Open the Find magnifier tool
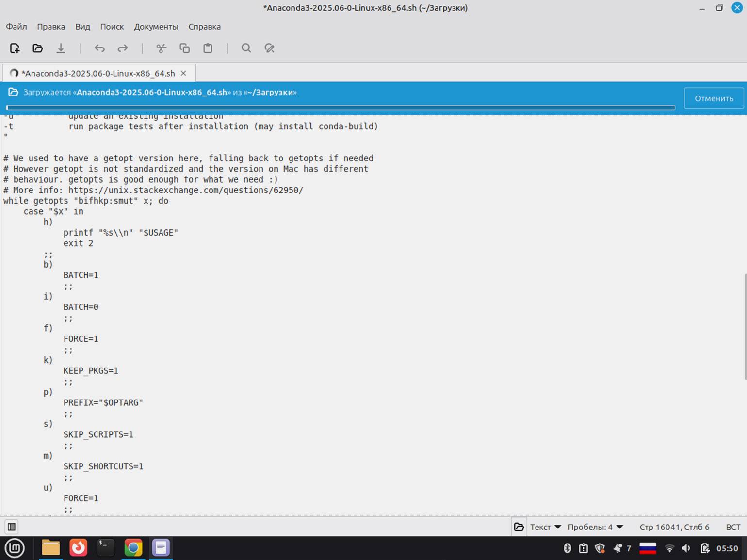 pyautogui.click(x=246, y=48)
